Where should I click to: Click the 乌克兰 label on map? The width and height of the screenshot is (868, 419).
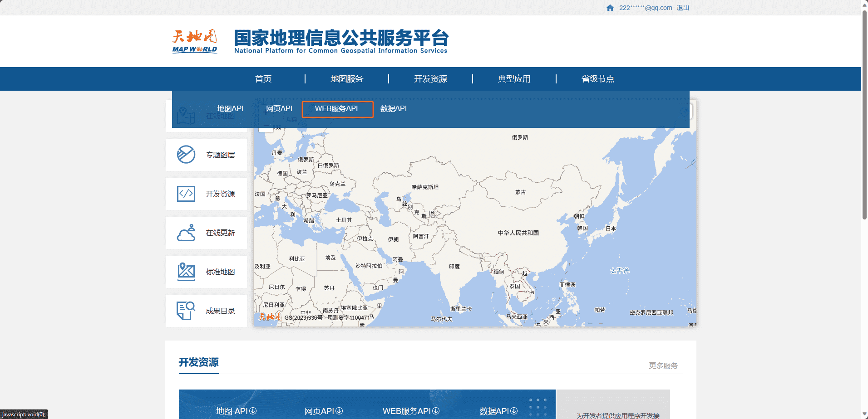tap(337, 184)
